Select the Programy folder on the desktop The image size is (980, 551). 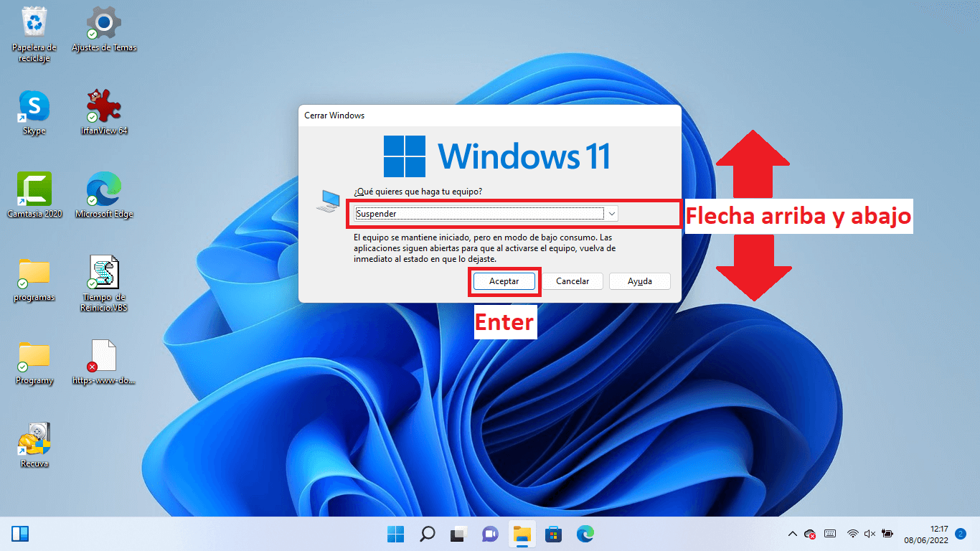point(34,362)
